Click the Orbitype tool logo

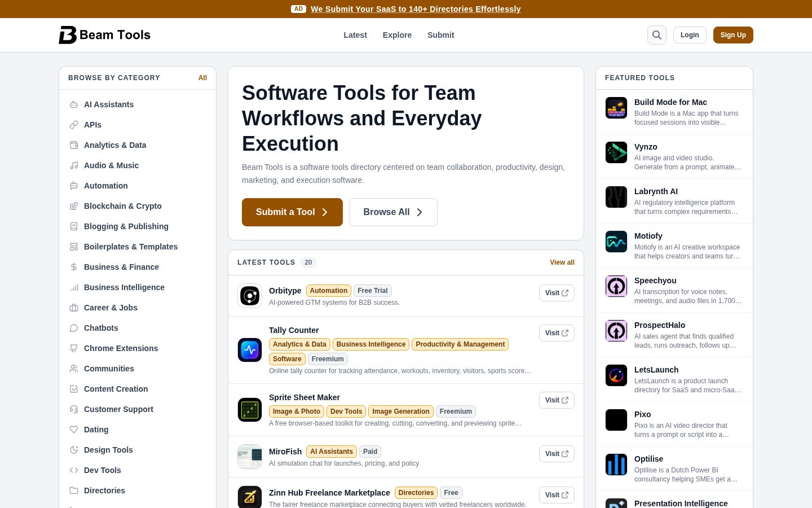pos(250,296)
